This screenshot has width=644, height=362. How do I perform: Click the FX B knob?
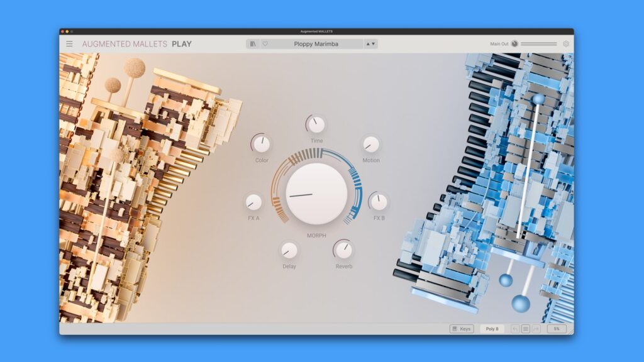click(x=379, y=202)
